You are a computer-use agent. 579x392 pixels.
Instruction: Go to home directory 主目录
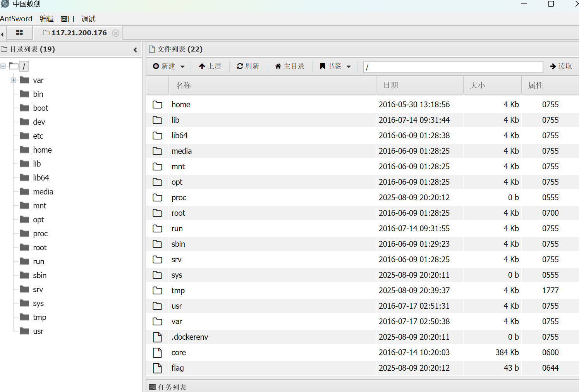point(290,66)
